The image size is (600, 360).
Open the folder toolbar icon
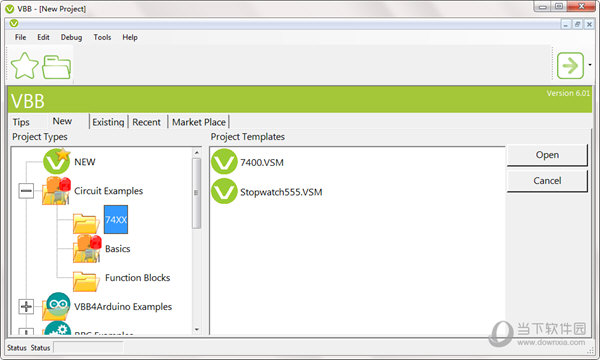click(x=56, y=67)
